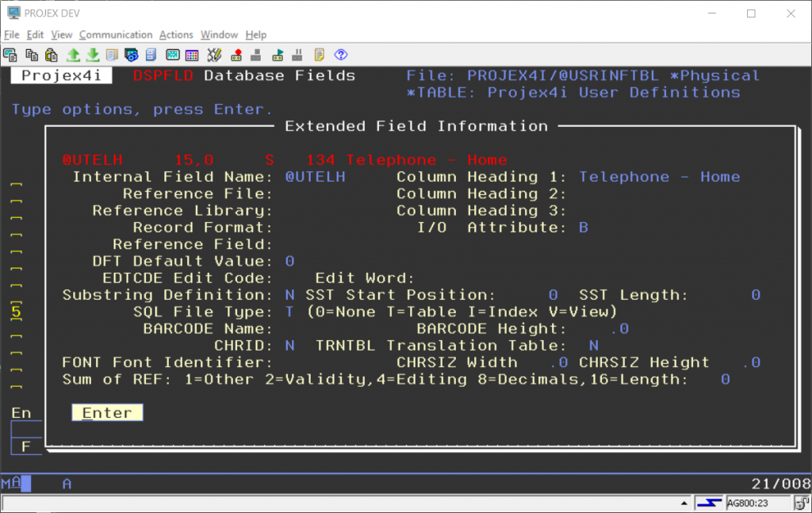
Task: Click the pencil and tools remap icon
Action: (214, 55)
